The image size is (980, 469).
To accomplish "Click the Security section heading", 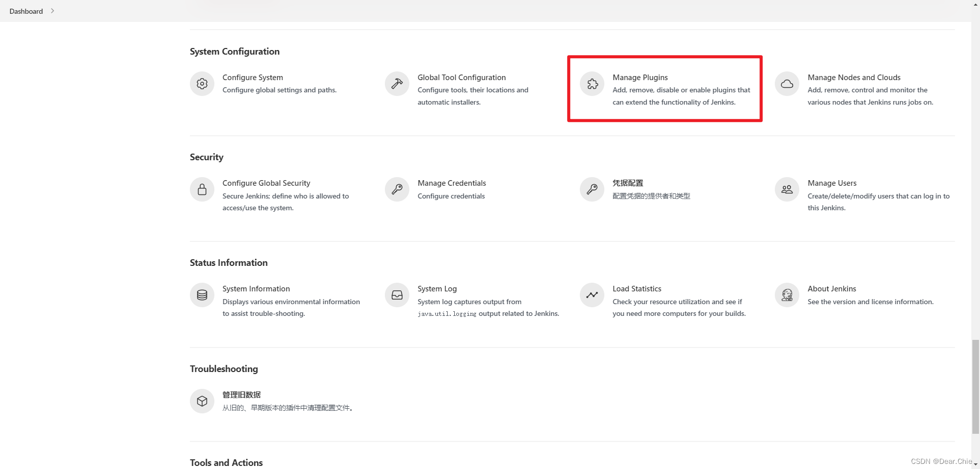I will pyautogui.click(x=207, y=157).
